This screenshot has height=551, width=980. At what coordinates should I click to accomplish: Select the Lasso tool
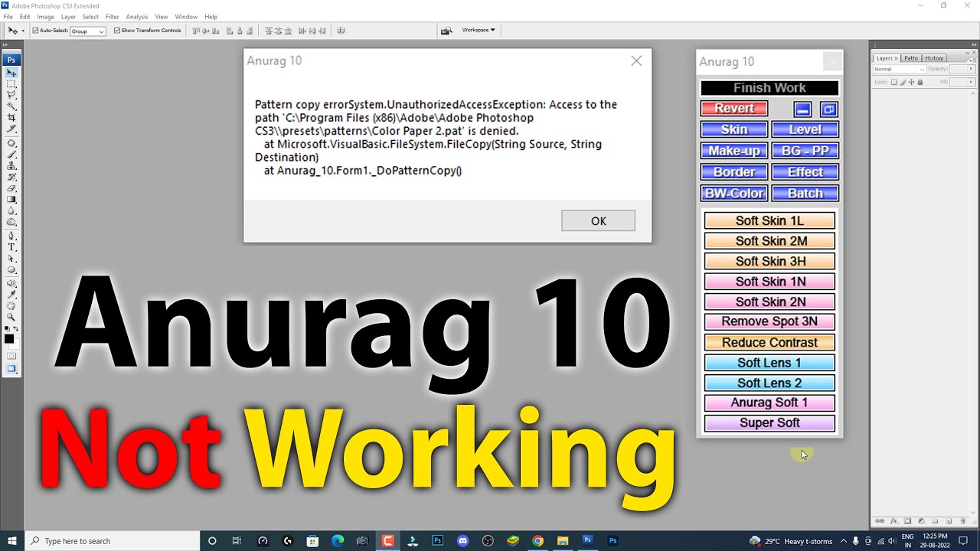tap(11, 95)
